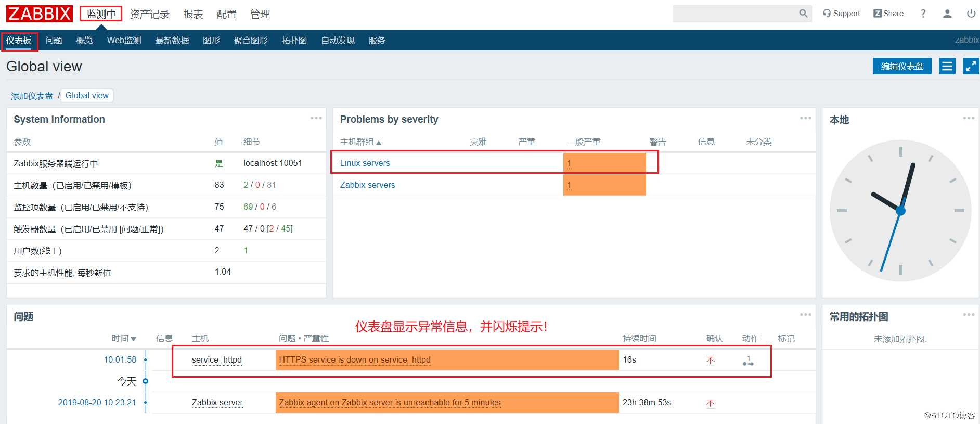980x424 pixels.
Task: Click the 1.04 performance value
Action: coord(223,272)
